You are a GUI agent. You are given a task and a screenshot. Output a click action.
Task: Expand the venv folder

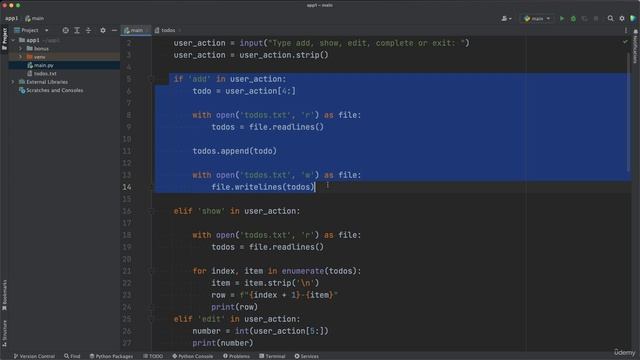pos(20,57)
